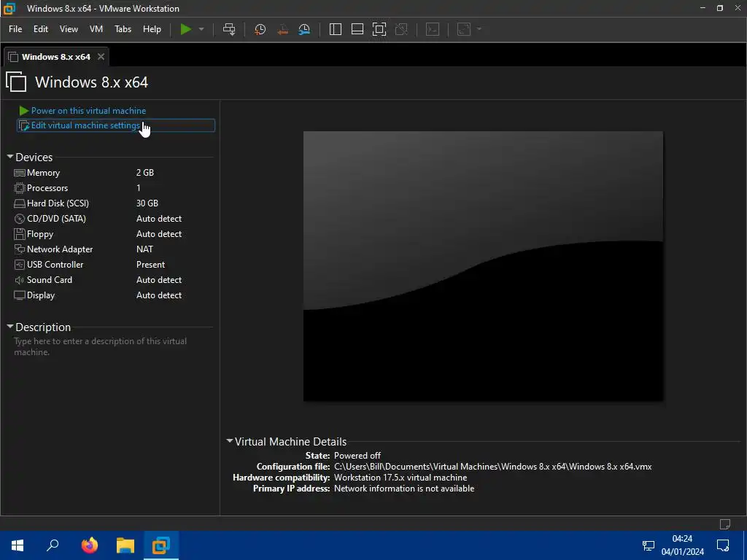Open the notification center icon
747x560 pixels.
723,545
